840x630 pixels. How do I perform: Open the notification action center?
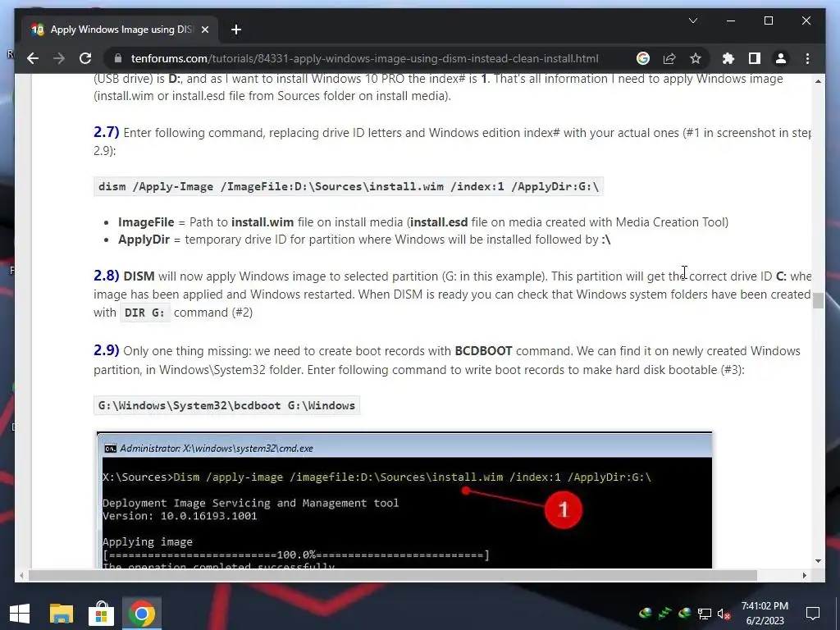[x=813, y=614]
